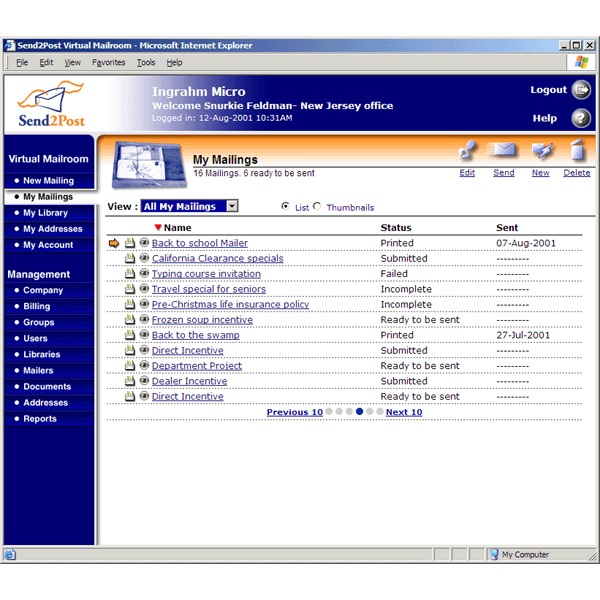Open My Account in the sidebar
The image size is (600, 600).
click(48, 245)
